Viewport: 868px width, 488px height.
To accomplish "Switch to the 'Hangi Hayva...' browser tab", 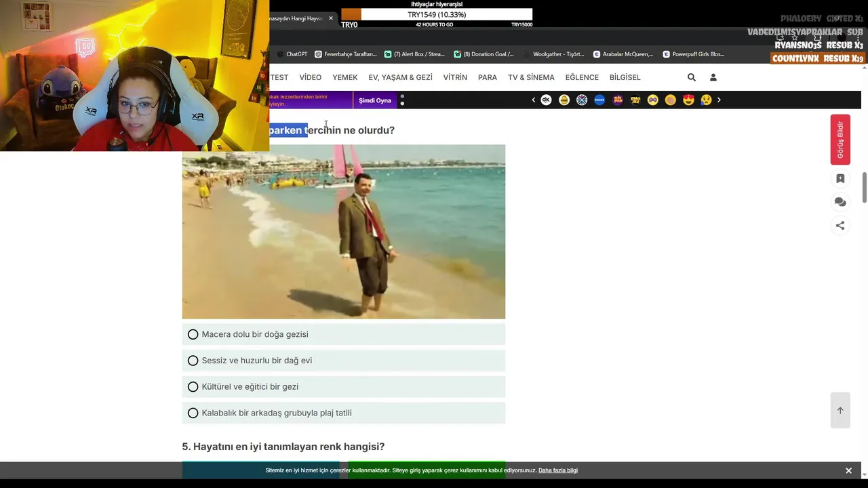I will point(296,18).
